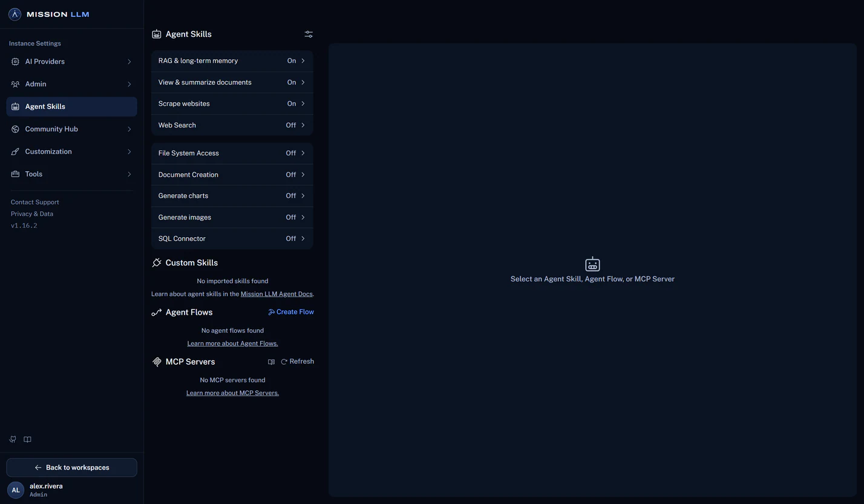Viewport: 864px width, 504px height.
Task: Select the Document Creation skill
Action: [x=232, y=175]
